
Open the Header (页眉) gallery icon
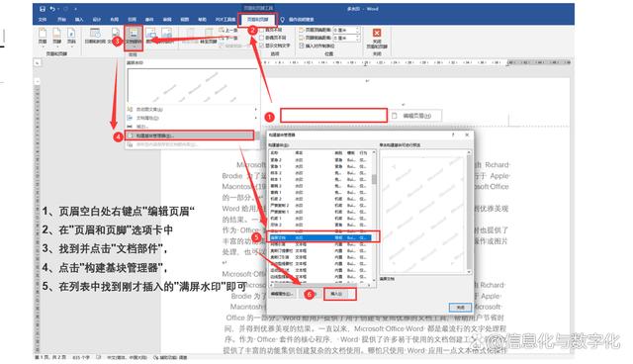coord(43,36)
